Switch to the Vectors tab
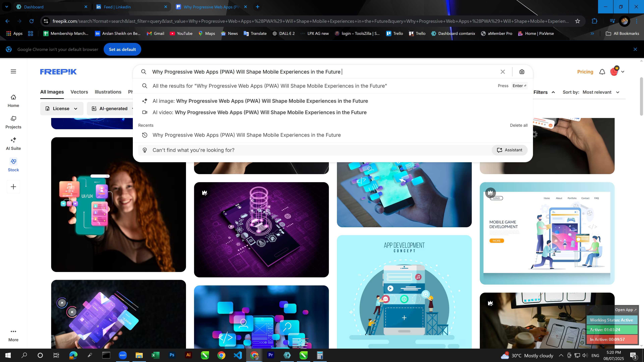Image resolution: width=644 pixels, height=362 pixels. [x=79, y=92]
